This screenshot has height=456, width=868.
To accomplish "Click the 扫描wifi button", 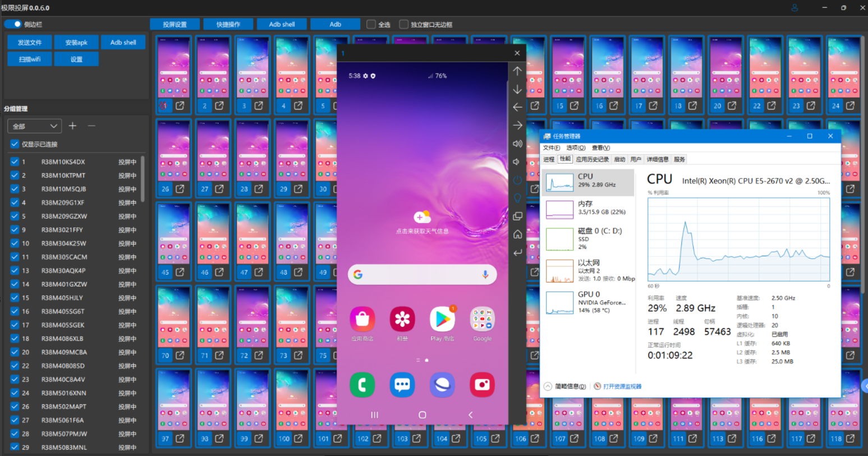I will 29,58.
